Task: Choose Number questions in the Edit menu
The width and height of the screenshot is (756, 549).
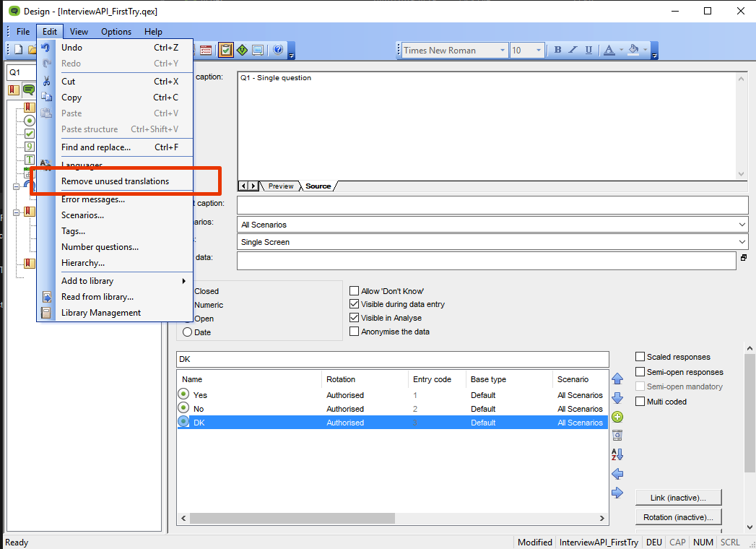Action: (116, 247)
